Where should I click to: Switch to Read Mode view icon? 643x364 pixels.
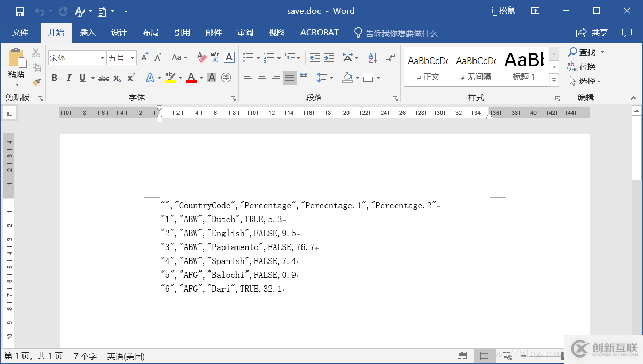tap(462, 356)
